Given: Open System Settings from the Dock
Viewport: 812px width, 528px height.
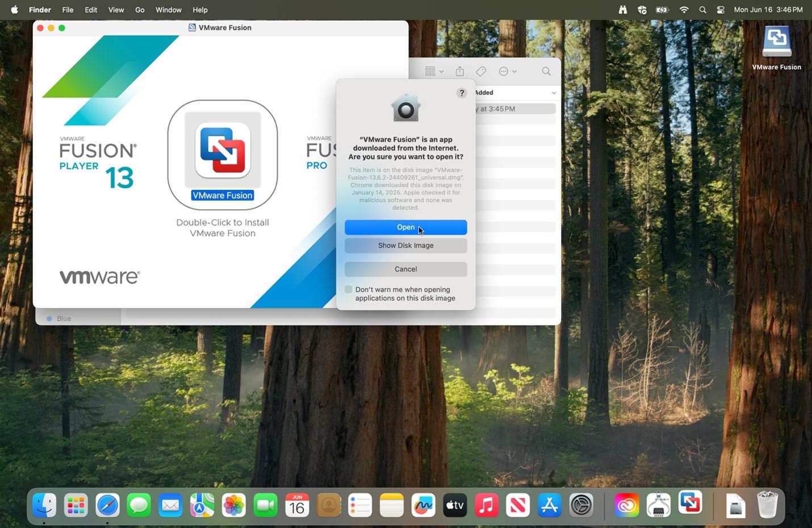Looking at the screenshot, I should pos(581,505).
